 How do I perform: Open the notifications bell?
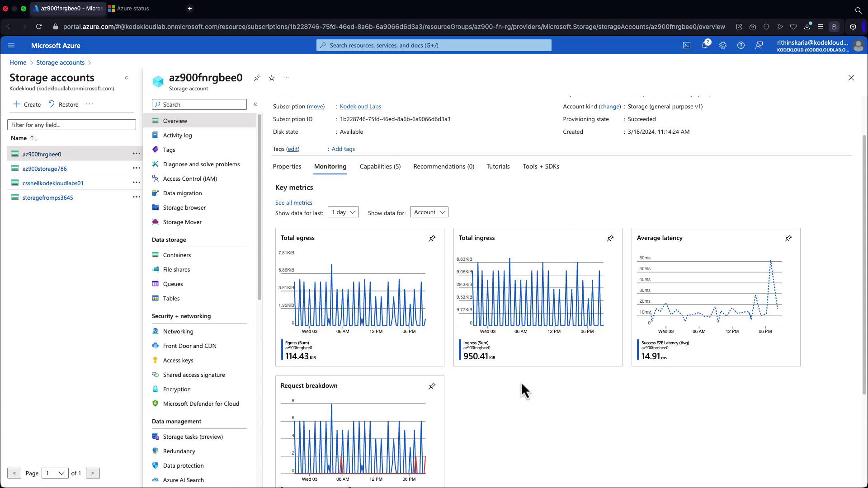click(x=705, y=45)
